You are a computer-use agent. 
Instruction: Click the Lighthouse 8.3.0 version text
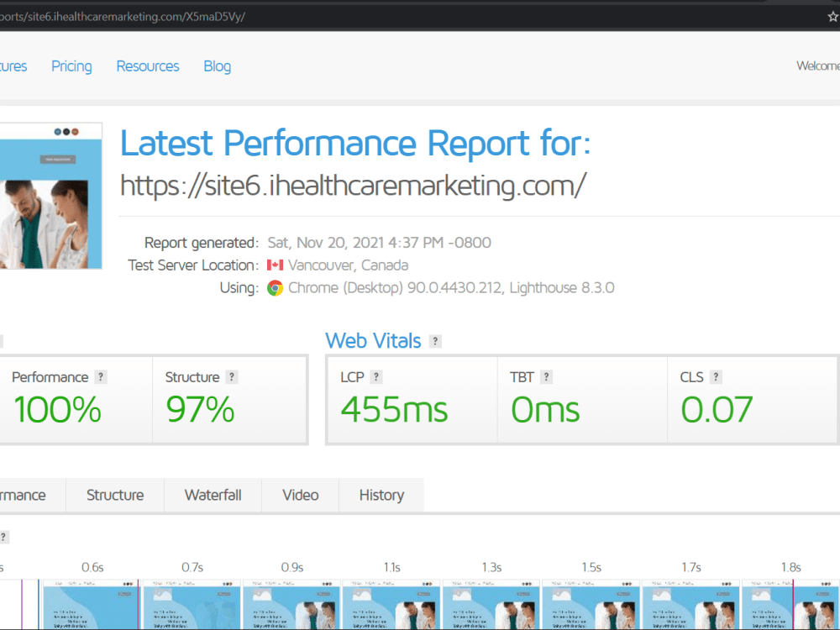click(x=562, y=288)
